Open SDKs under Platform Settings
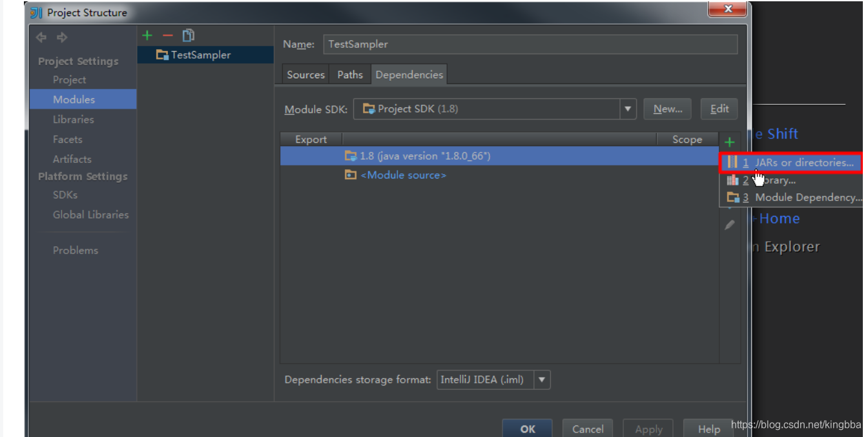The width and height of the screenshot is (868, 437). (x=65, y=195)
